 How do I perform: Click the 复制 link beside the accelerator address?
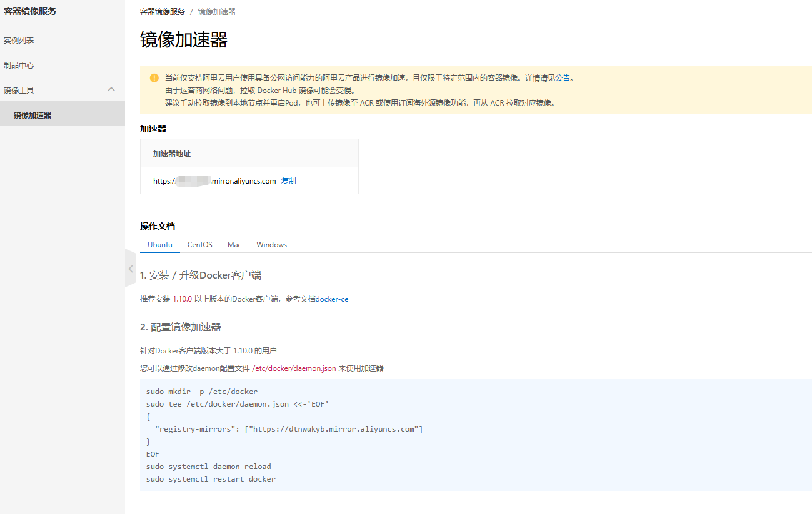pos(289,181)
